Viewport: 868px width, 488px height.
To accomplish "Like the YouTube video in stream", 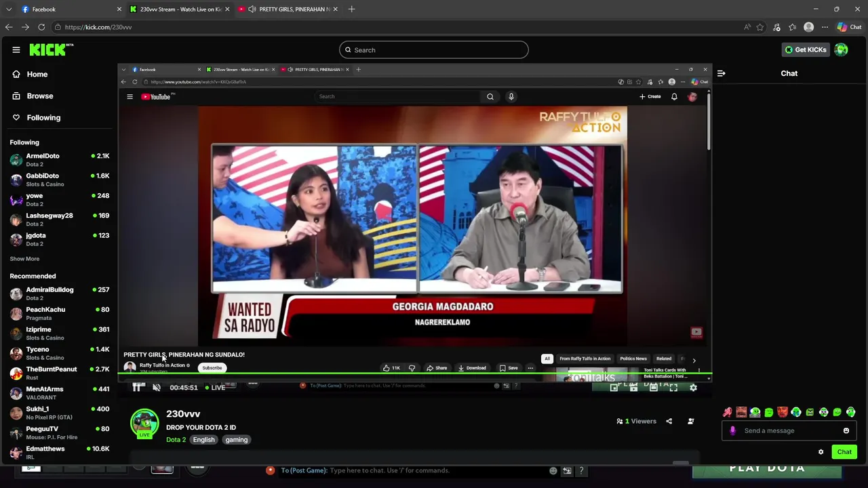I will pyautogui.click(x=391, y=368).
